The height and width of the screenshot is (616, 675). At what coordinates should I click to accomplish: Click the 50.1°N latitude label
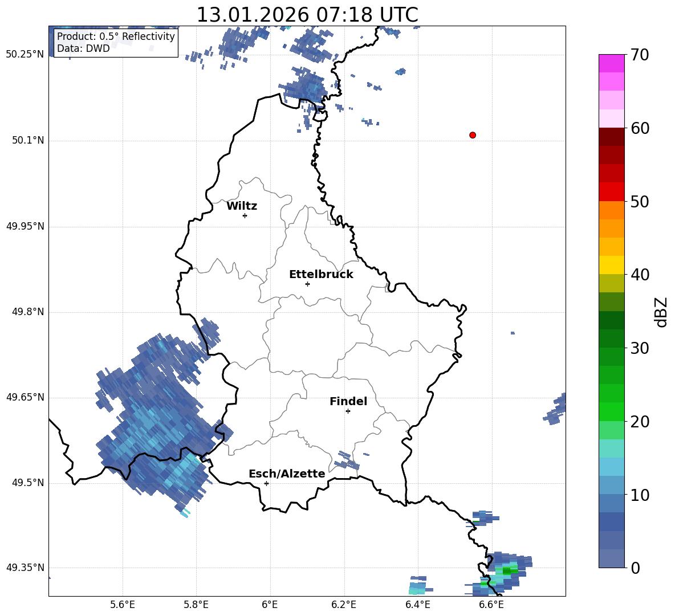coord(28,140)
